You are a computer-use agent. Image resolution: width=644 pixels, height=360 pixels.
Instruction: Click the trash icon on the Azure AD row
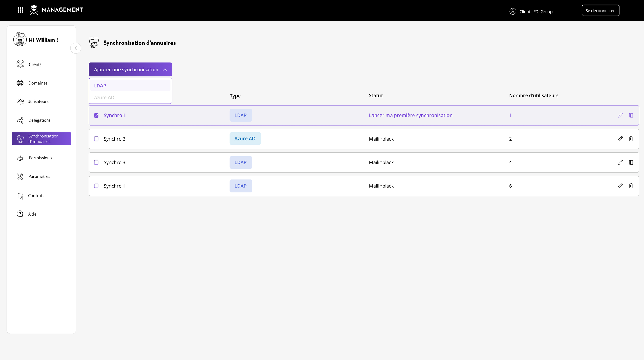coord(631,139)
